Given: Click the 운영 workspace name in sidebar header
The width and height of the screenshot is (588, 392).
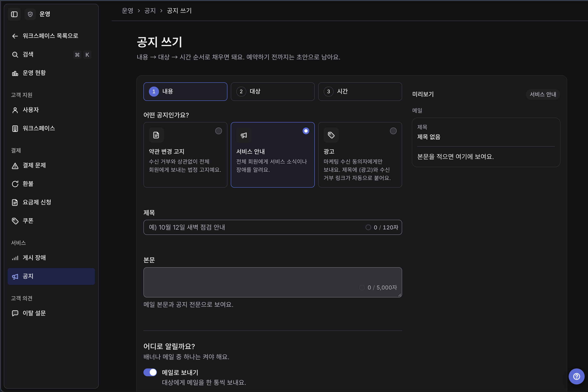Looking at the screenshot, I should click(x=45, y=14).
